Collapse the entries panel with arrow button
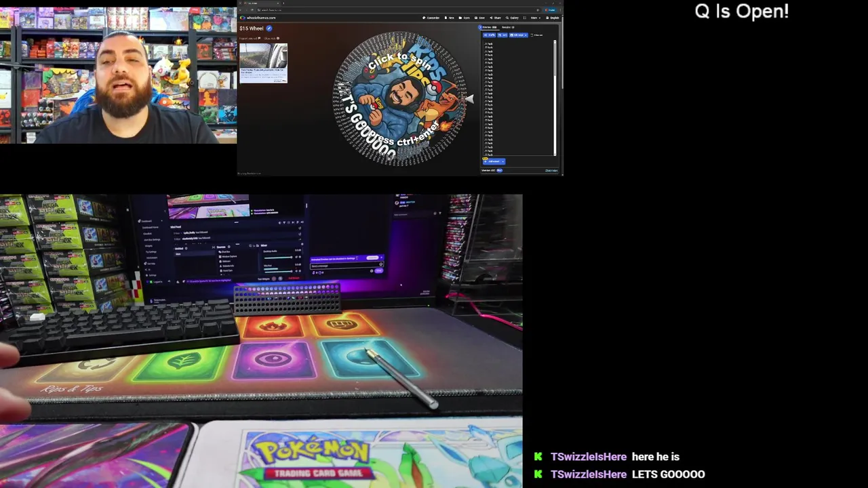The height and width of the screenshot is (488, 868). 480,27
